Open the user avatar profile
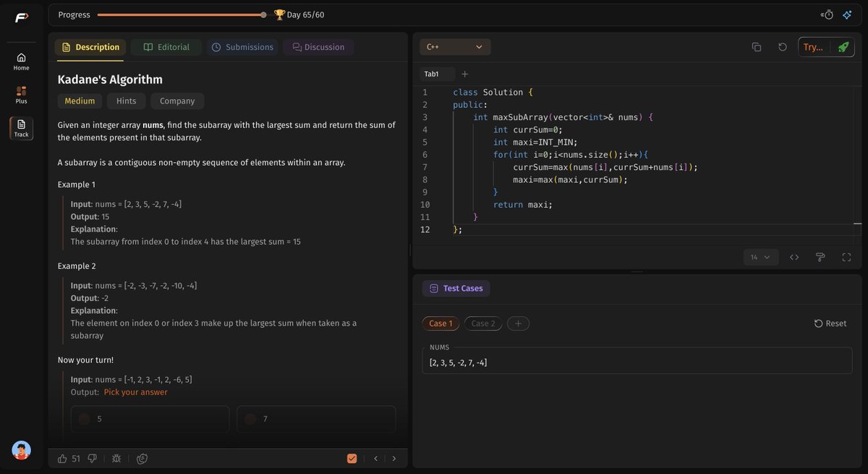The image size is (868, 474). 21,450
